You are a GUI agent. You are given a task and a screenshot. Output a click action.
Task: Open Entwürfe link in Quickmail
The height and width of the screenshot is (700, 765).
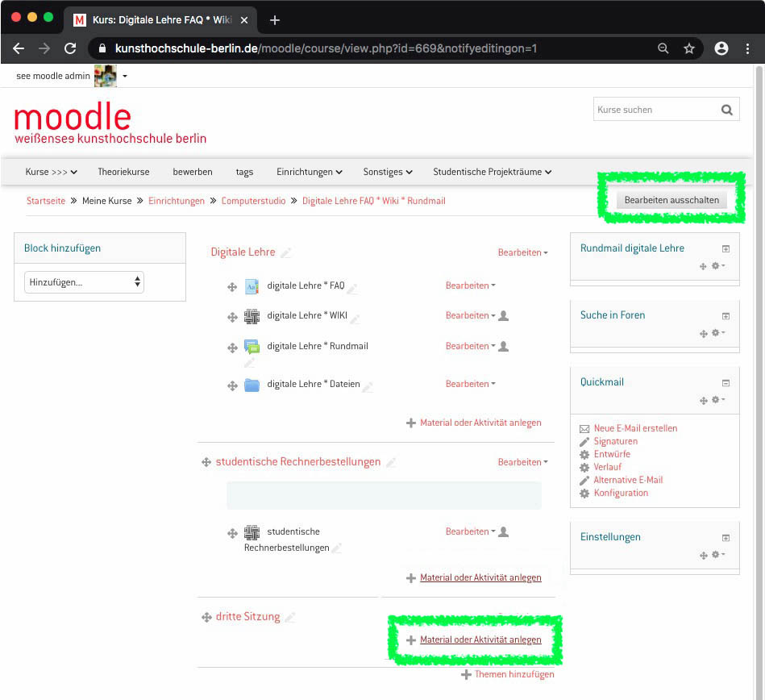tap(612, 455)
